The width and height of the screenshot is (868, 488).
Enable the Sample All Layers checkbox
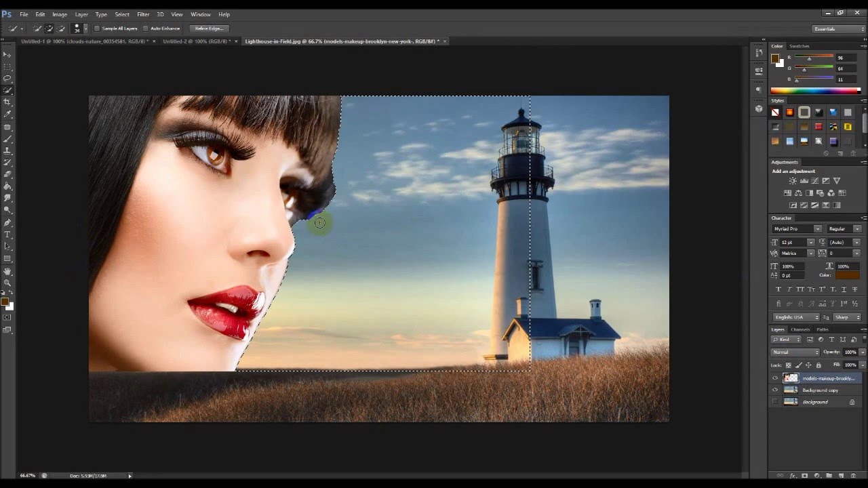97,28
